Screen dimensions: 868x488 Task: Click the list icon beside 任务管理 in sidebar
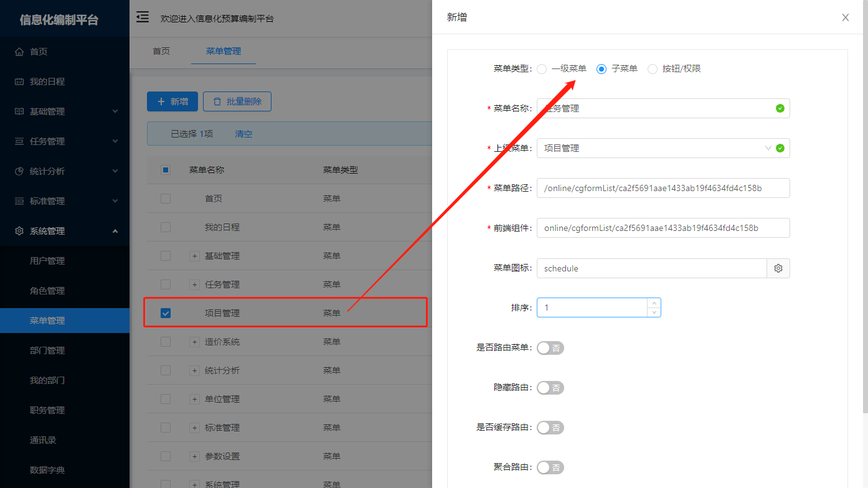click(19, 141)
